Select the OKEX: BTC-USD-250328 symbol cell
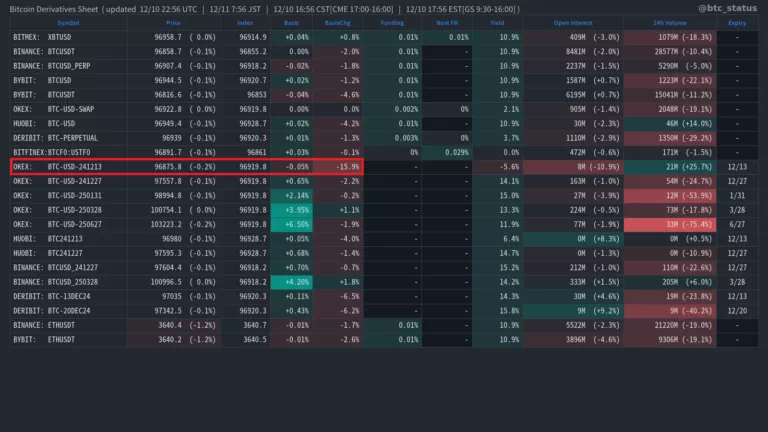768x432 pixels. click(68, 210)
